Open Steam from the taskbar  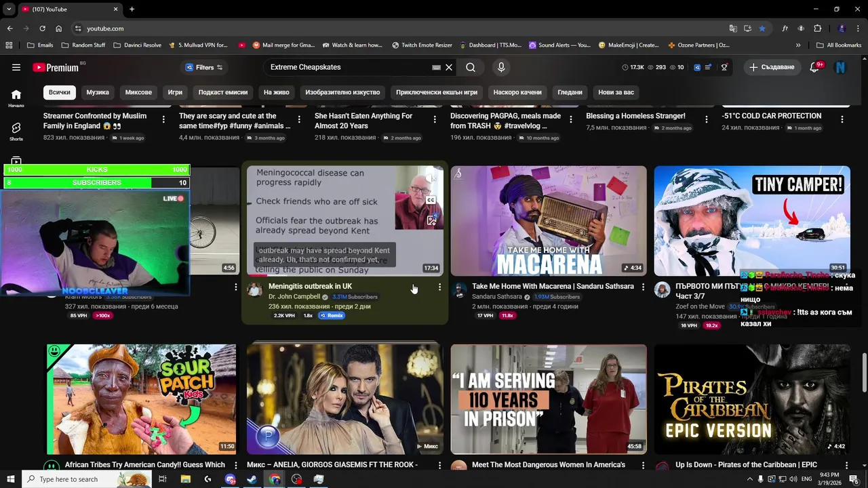point(252,479)
